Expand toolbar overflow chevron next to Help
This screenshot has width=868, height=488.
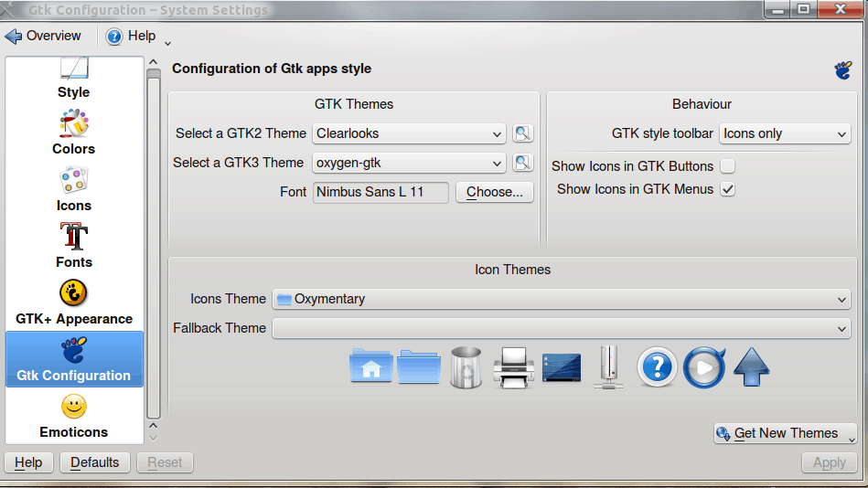(167, 43)
